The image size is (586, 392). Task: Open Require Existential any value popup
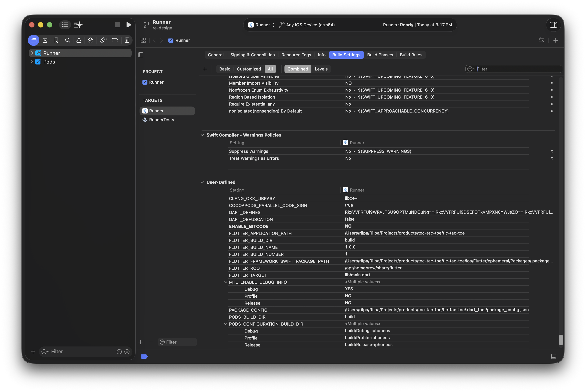(x=552, y=104)
